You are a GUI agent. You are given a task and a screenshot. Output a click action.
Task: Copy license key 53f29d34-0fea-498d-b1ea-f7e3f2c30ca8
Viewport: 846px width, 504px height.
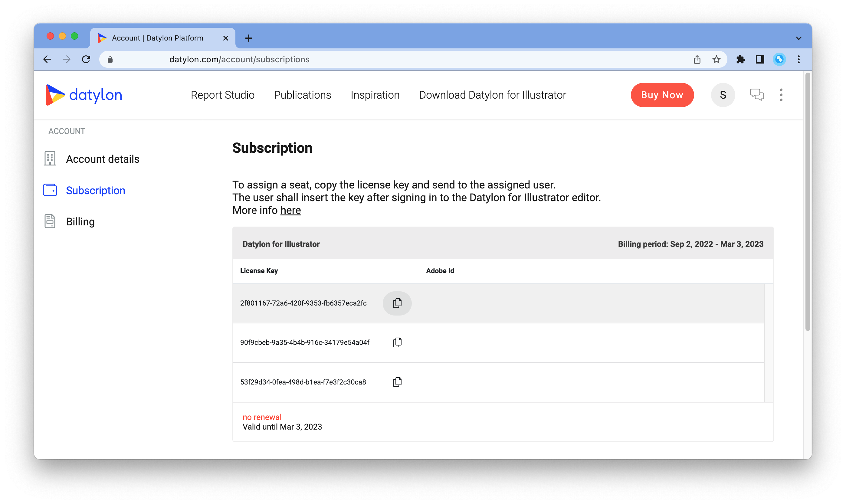click(397, 382)
